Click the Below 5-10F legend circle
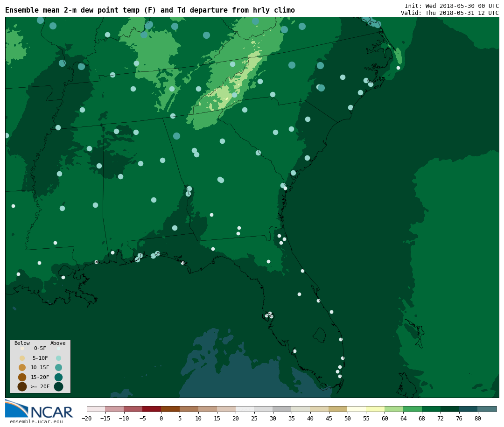This screenshot has width=504, height=427. click(22, 358)
